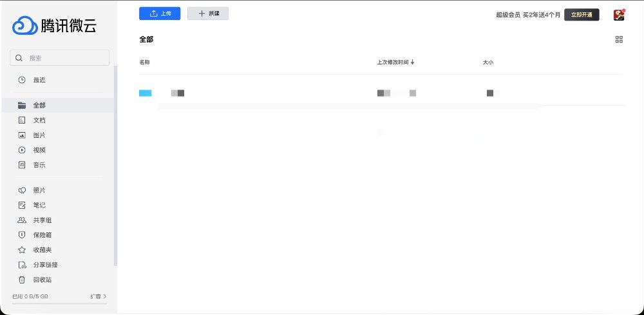Click the 立即开通 activate now button

[582, 15]
